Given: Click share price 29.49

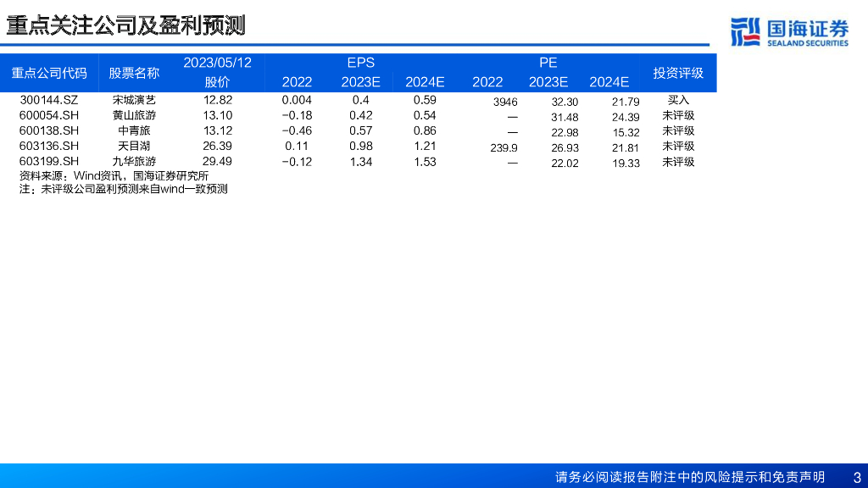Looking at the screenshot, I should point(218,162).
